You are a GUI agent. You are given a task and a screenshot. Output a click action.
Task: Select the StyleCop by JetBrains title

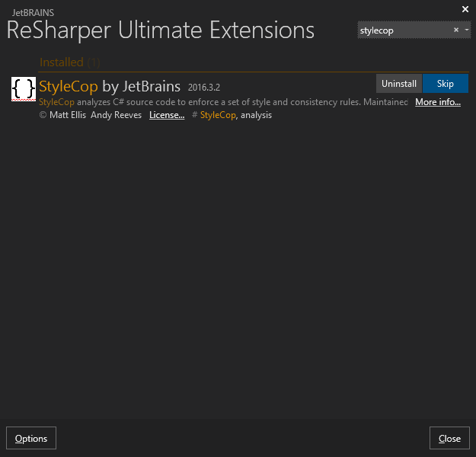[x=110, y=86]
